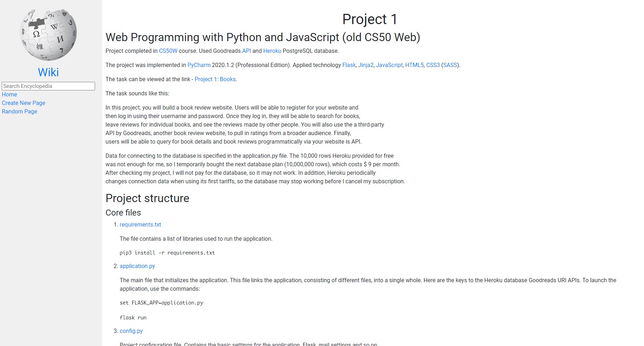Click the Flask technology link
The width and height of the screenshot is (644, 346).
pos(349,65)
